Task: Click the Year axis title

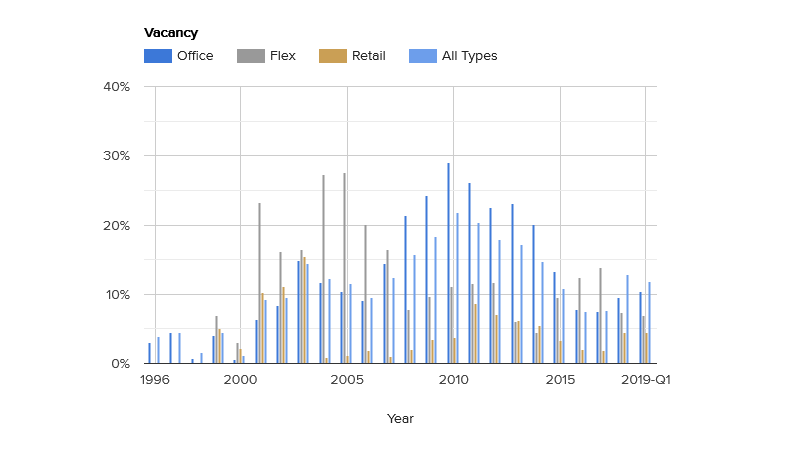Action: point(400,418)
